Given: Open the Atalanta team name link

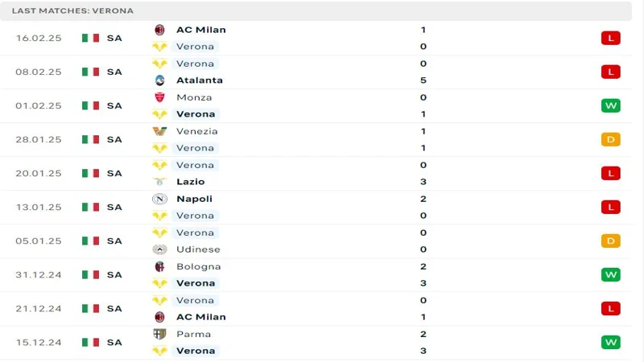Looking at the screenshot, I should [200, 80].
